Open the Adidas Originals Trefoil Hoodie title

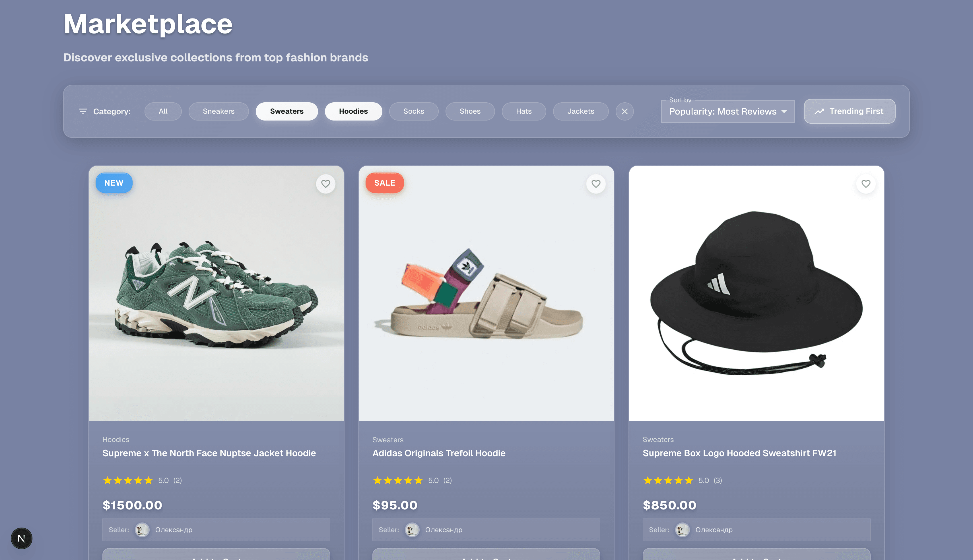point(439,453)
